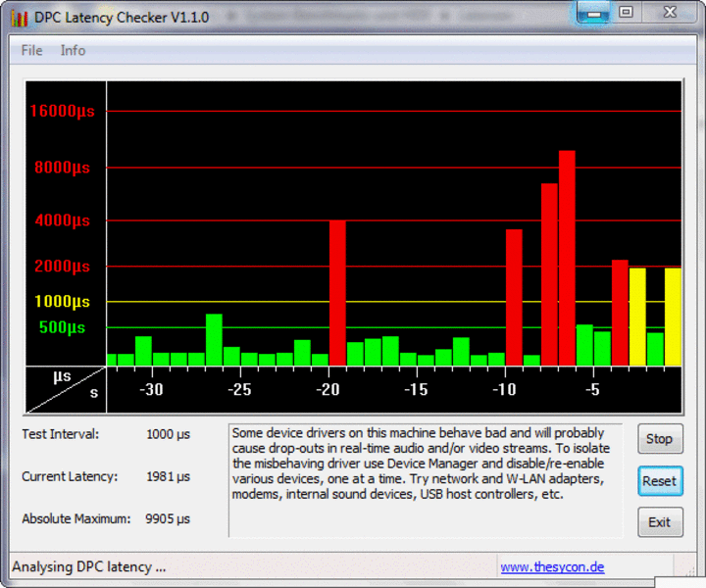Screen dimensions: 706x588
Task: Click the 2000µs axis label
Action: pyautogui.click(x=62, y=267)
